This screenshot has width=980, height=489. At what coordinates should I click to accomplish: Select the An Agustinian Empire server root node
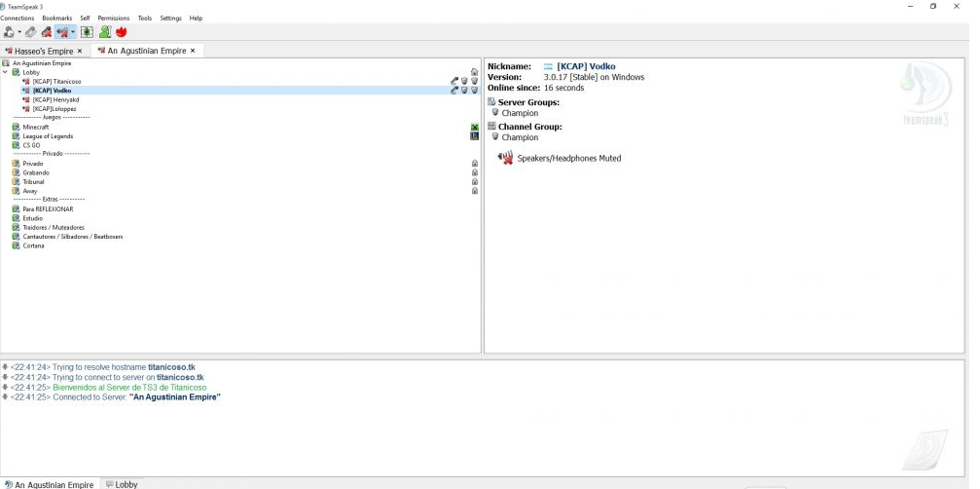[x=42, y=63]
